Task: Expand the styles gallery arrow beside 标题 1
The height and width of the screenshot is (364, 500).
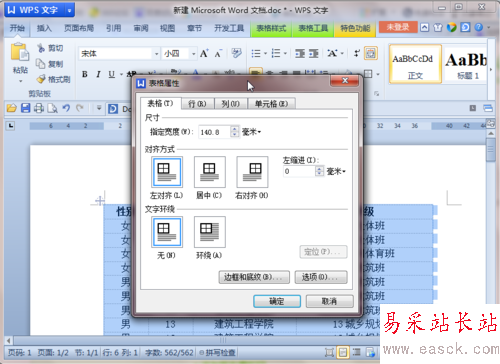Action: coord(491,70)
